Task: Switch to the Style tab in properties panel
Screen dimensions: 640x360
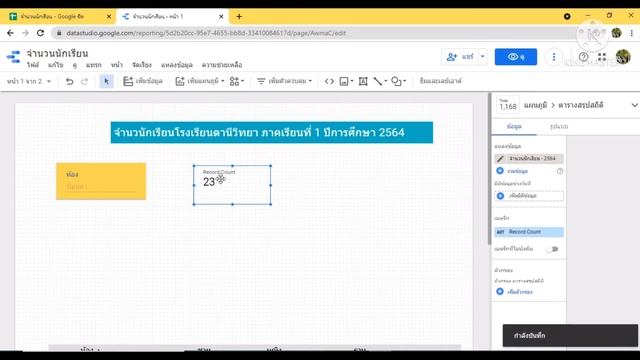Action: coord(559,127)
